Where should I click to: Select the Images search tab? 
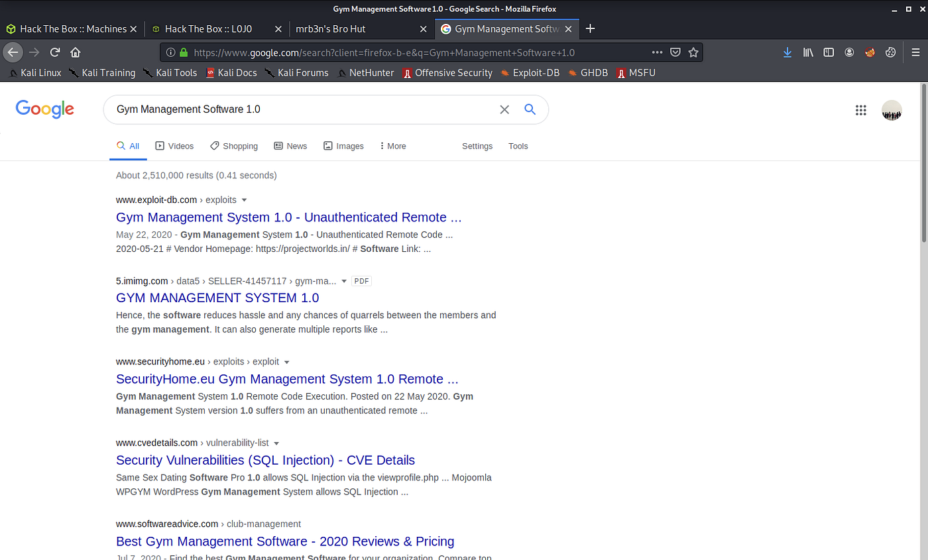pyautogui.click(x=343, y=146)
